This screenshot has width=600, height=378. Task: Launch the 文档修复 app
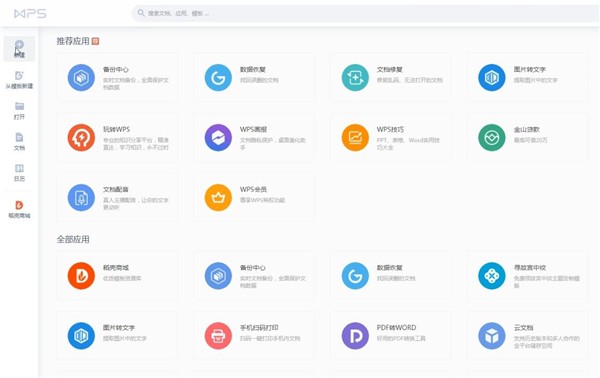pyautogui.click(x=391, y=78)
